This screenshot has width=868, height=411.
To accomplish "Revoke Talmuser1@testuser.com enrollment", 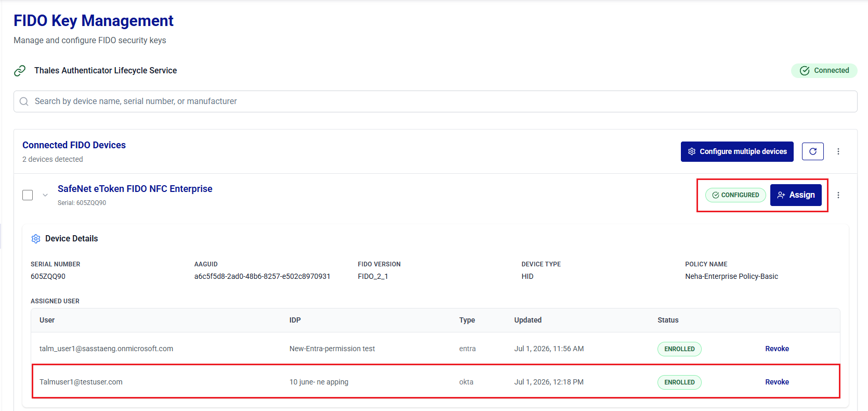I will 777,382.
